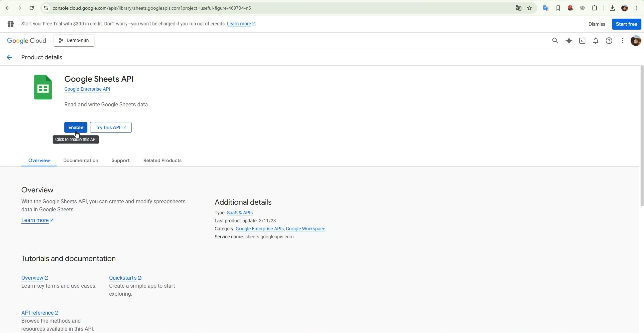
Task: Open Quickstarts documentation link
Action: click(x=125, y=278)
